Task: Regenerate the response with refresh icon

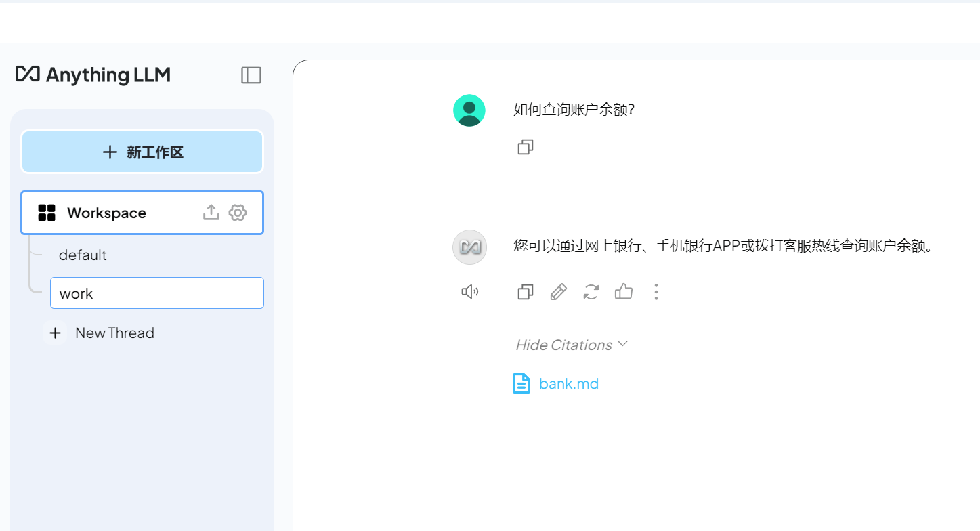Action: [591, 292]
